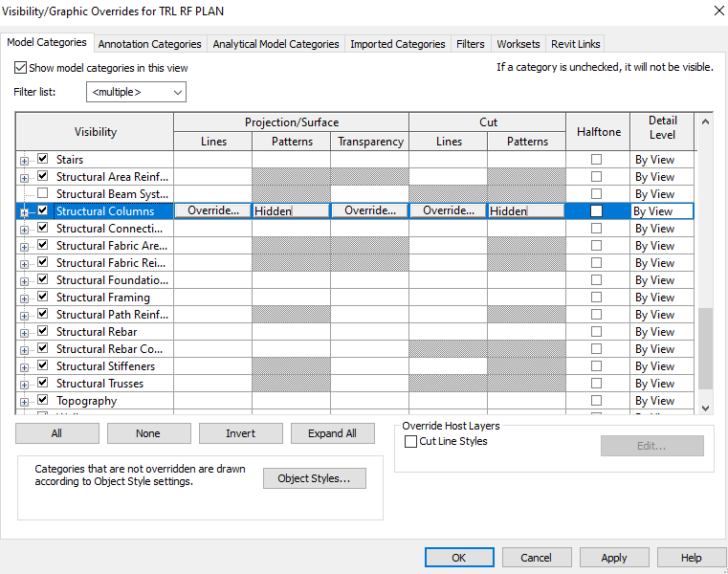Go to Imported Categories tab
728x574 pixels.
click(x=397, y=44)
